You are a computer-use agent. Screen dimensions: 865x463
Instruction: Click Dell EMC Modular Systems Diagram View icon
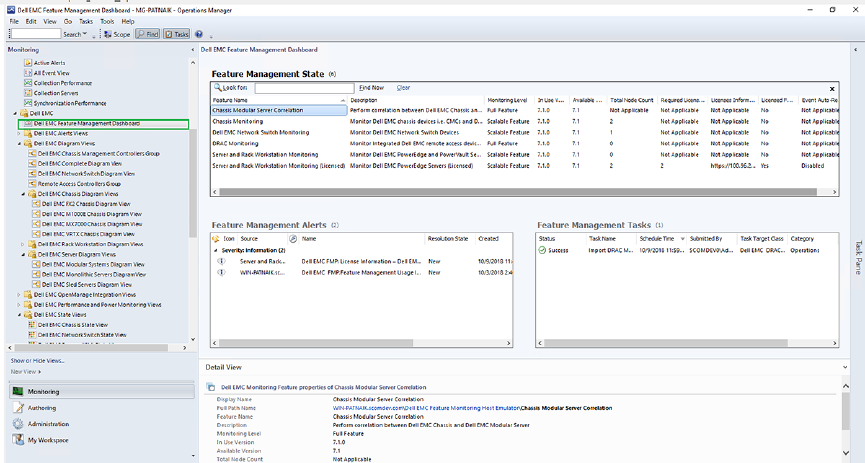coord(36,264)
